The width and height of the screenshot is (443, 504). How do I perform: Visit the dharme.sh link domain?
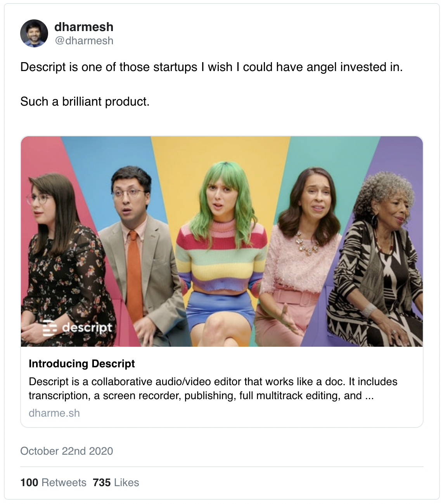54,413
